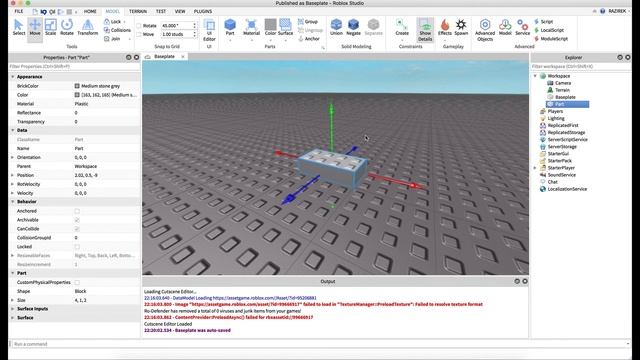
Task: Open the FILE menu
Action: (x=19, y=11)
